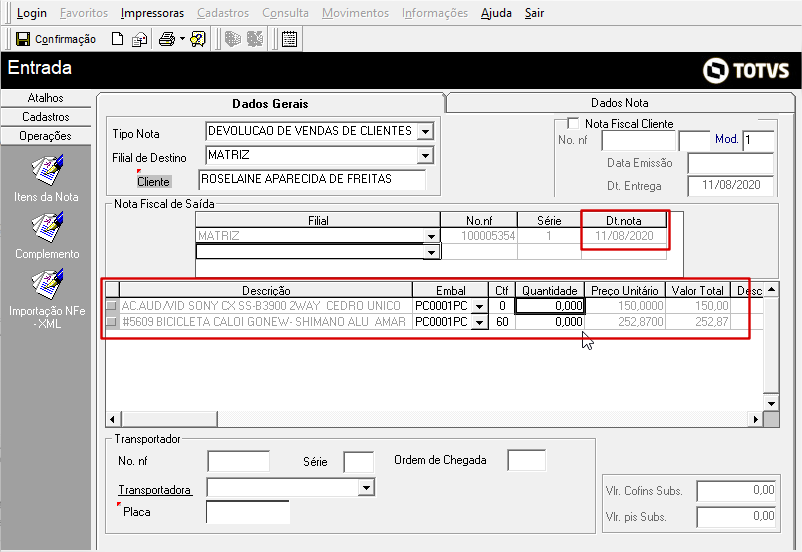This screenshot has width=802, height=552.
Task: Click the new blank document icon
Action: pos(117,39)
